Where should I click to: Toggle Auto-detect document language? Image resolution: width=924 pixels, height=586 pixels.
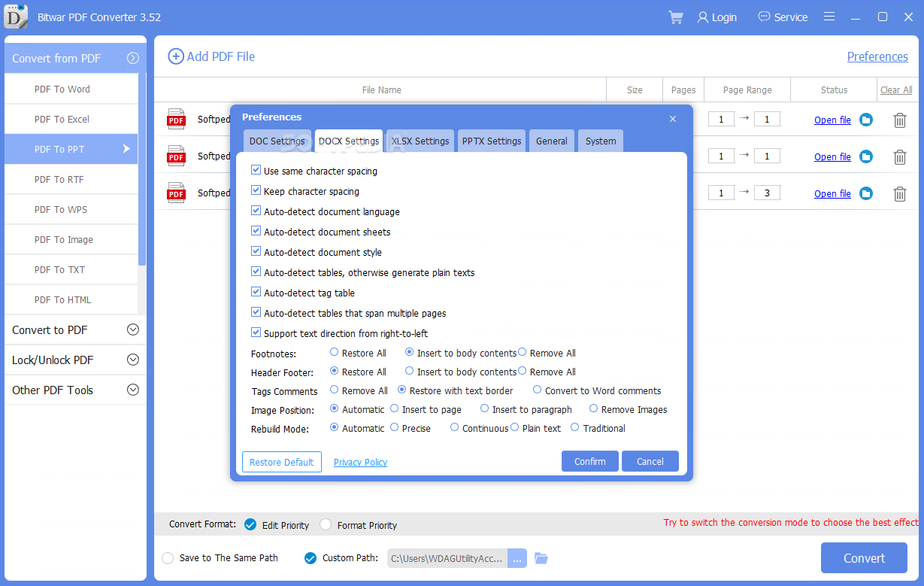256,211
